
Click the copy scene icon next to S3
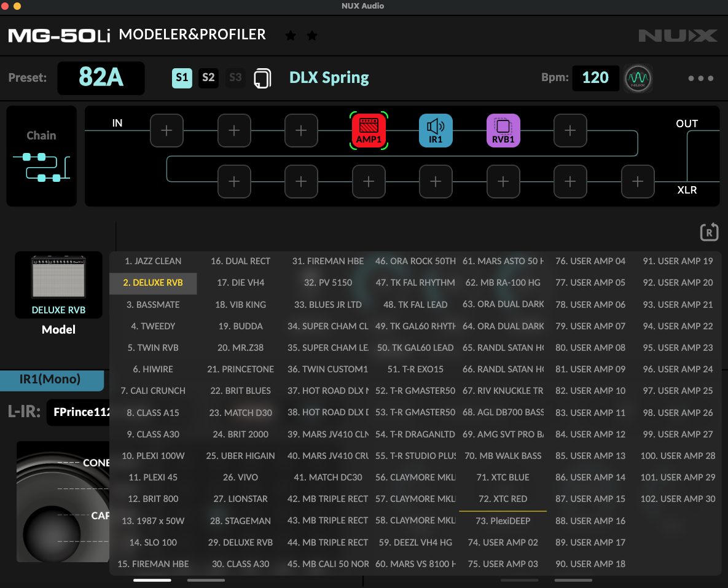click(x=263, y=78)
